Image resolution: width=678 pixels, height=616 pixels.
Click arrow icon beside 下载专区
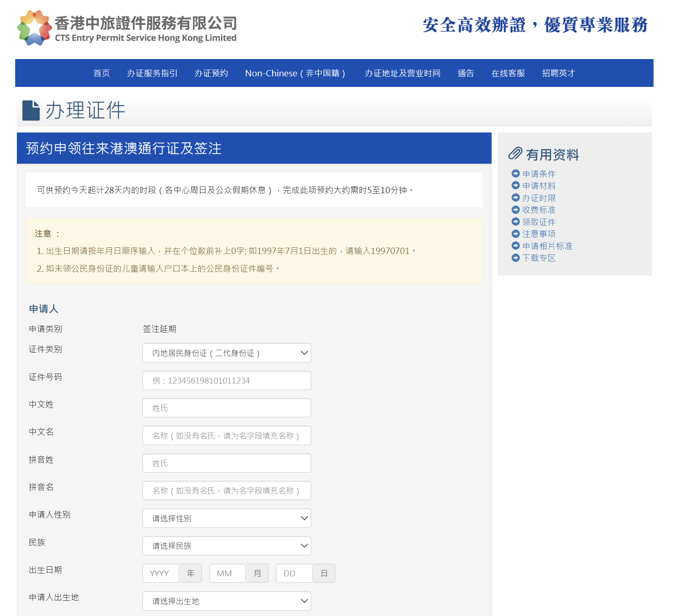pos(515,258)
